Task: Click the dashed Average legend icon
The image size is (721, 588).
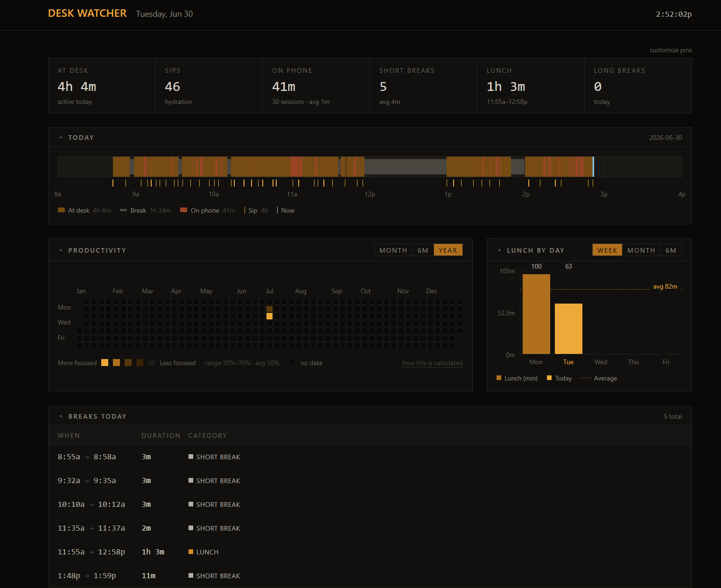Action: [x=586, y=378]
